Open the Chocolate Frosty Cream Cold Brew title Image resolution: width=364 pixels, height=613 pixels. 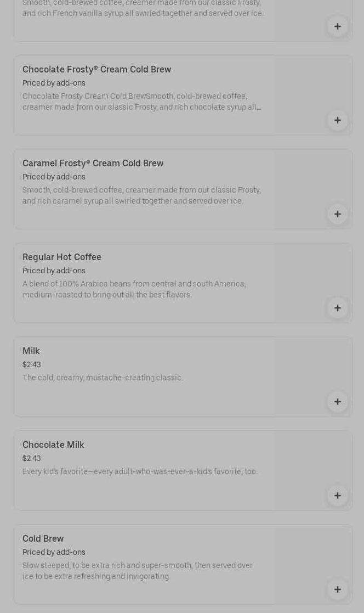point(96,70)
